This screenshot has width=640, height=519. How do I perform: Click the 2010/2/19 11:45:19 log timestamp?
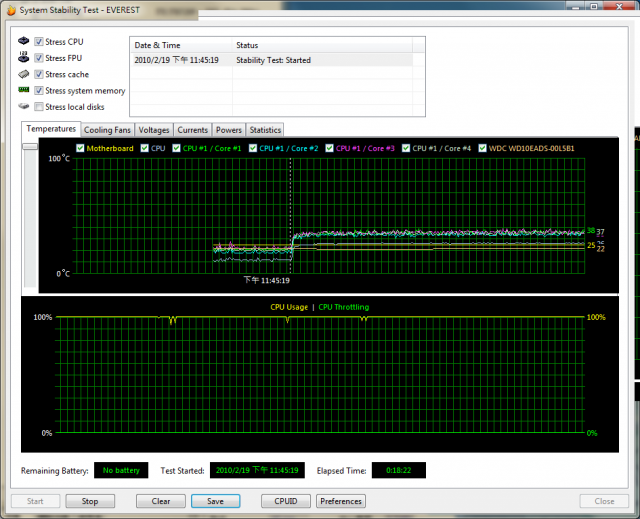click(176, 60)
